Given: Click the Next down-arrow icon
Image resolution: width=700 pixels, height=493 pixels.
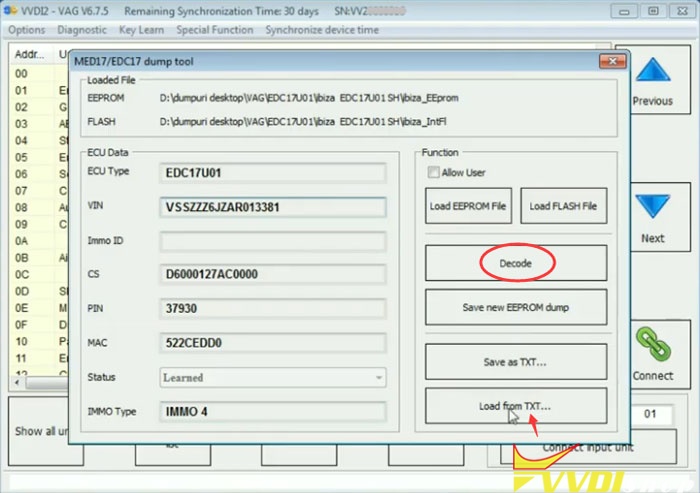Looking at the screenshot, I should pos(653,206).
